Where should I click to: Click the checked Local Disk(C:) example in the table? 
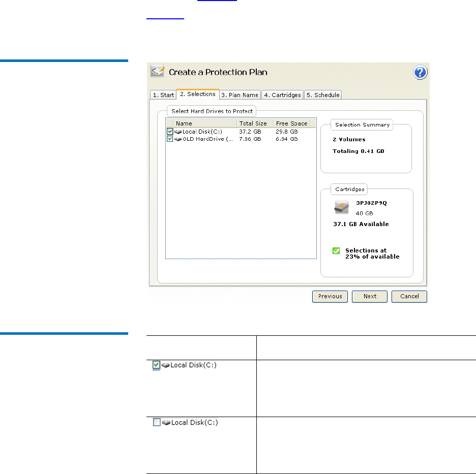click(184, 365)
